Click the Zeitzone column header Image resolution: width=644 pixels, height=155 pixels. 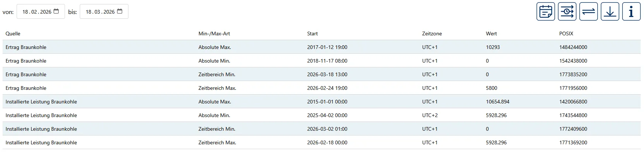[x=432, y=34]
